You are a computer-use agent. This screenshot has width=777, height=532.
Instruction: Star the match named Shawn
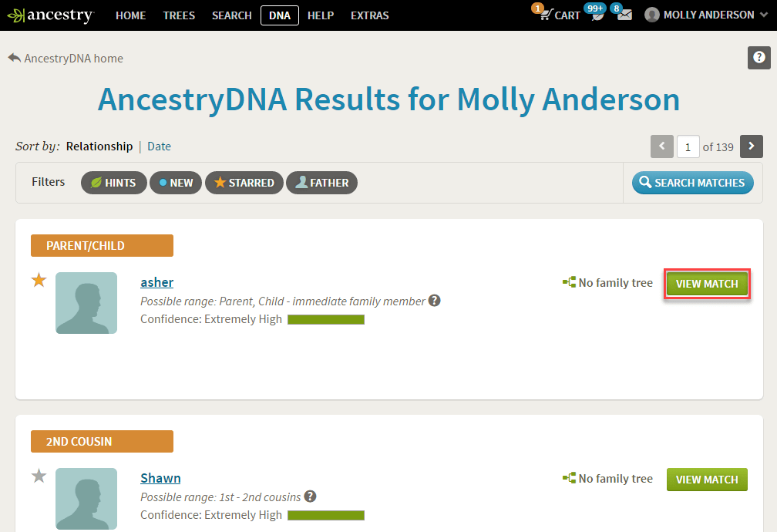click(39, 476)
